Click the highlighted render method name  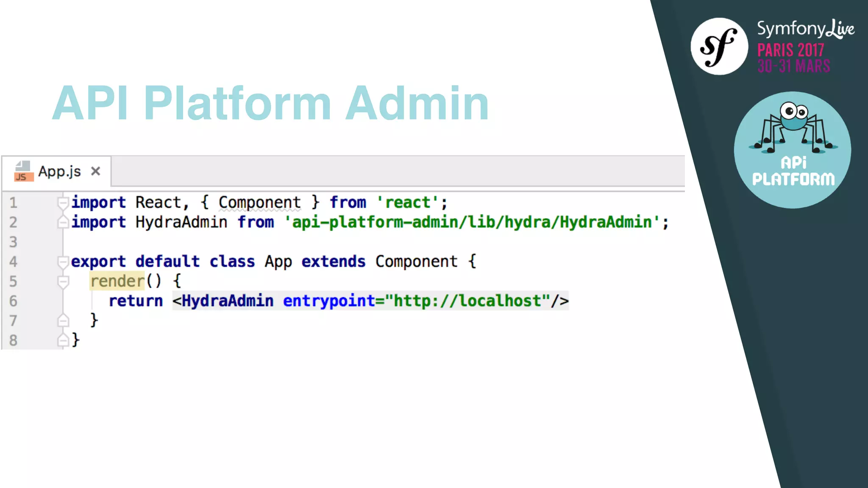(x=117, y=281)
